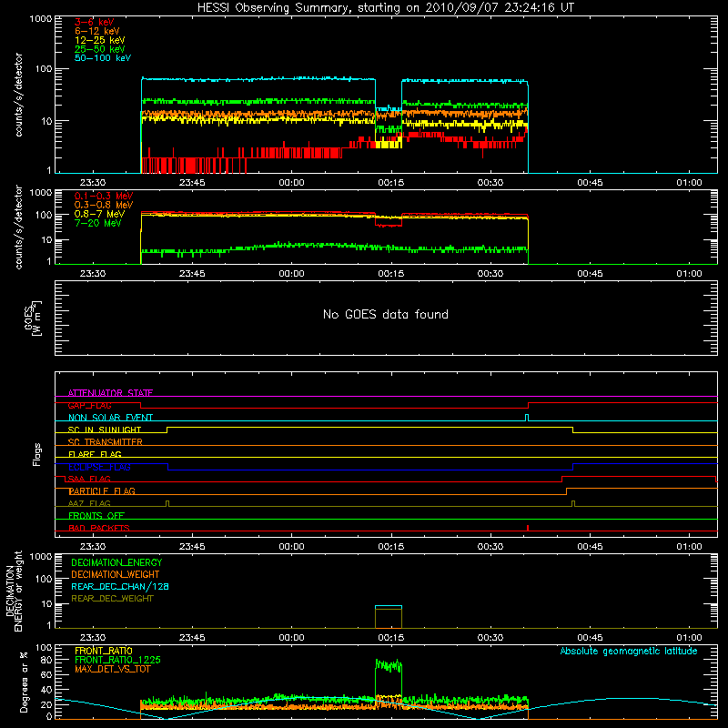Click the short spike on the BAD_PACKETS line
728x728 pixels.
528,528
